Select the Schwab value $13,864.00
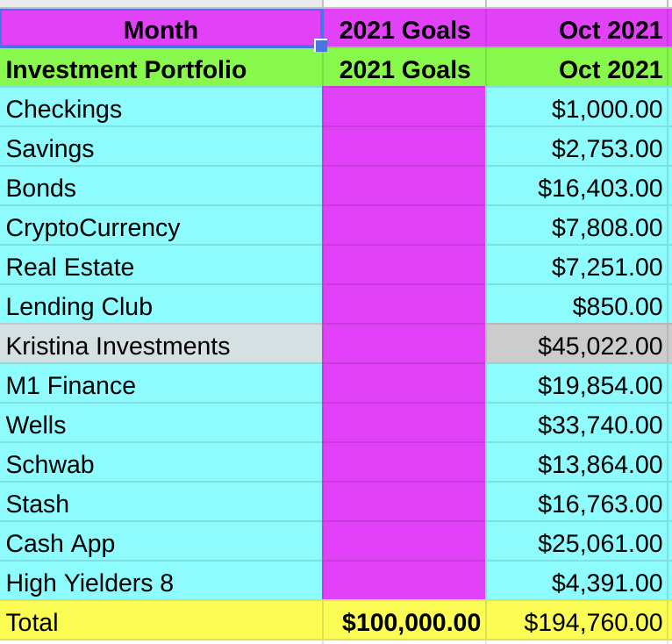Screen dimensions: 672x644 (578, 464)
